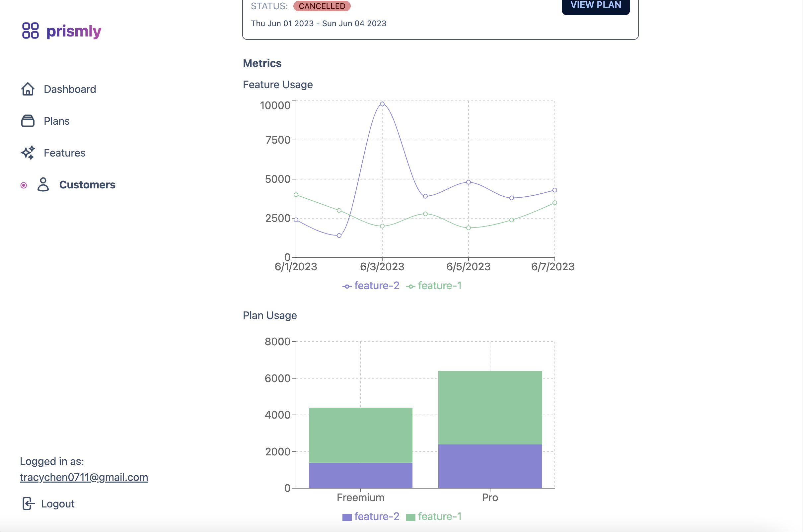Click the Pro plan green bar segment
This screenshot has width=803, height=532.
point(490,408)
